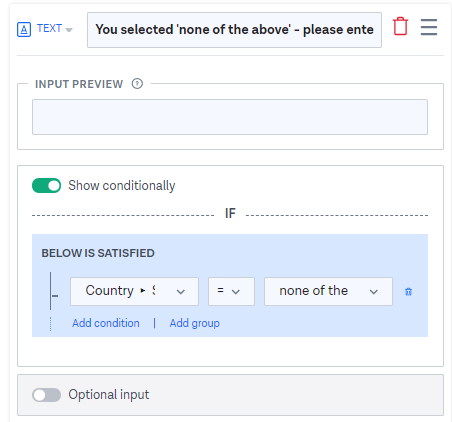This screenshot has height=422, width=452.
Task: Click the Add condition link
Action: click(106, 323)
